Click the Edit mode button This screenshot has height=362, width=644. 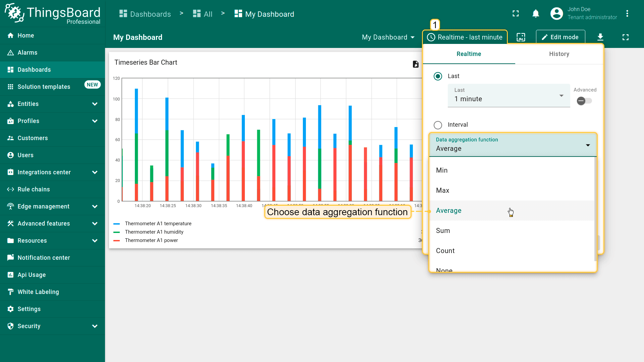(x=560, y=37)
